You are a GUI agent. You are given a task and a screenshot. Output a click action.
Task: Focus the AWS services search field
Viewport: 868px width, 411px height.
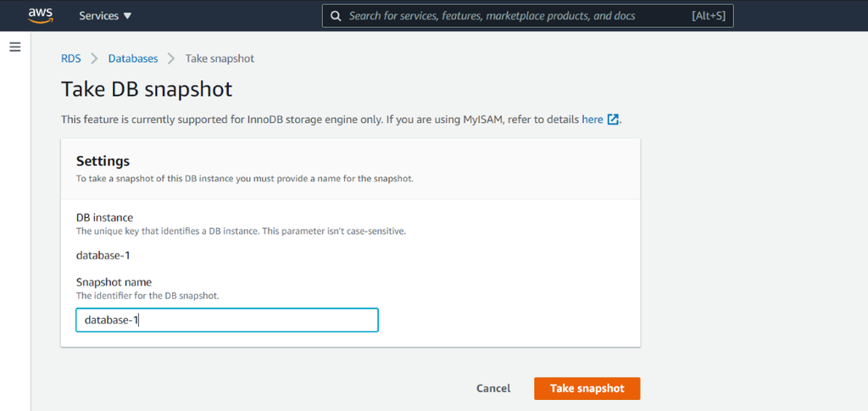(x=527, y=16)
